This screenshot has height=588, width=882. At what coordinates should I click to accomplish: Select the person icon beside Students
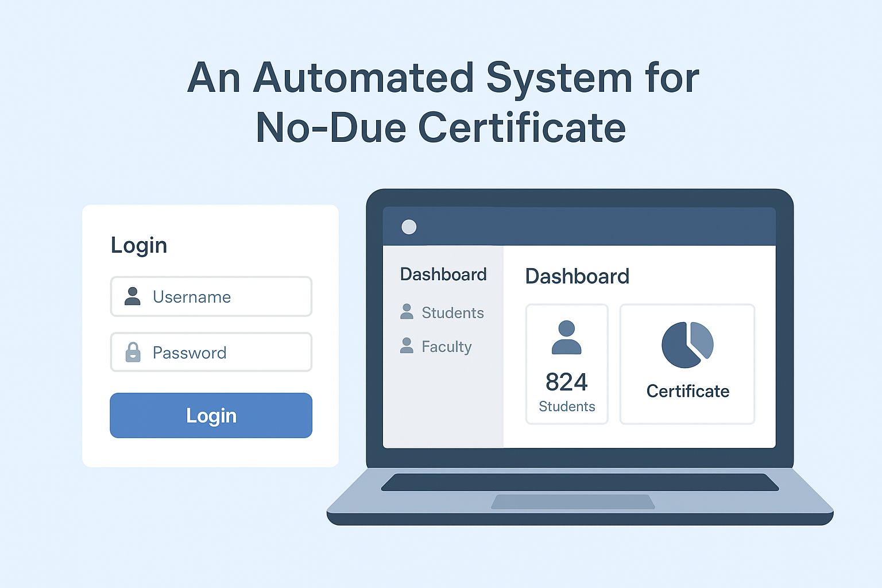coord(407,312)
